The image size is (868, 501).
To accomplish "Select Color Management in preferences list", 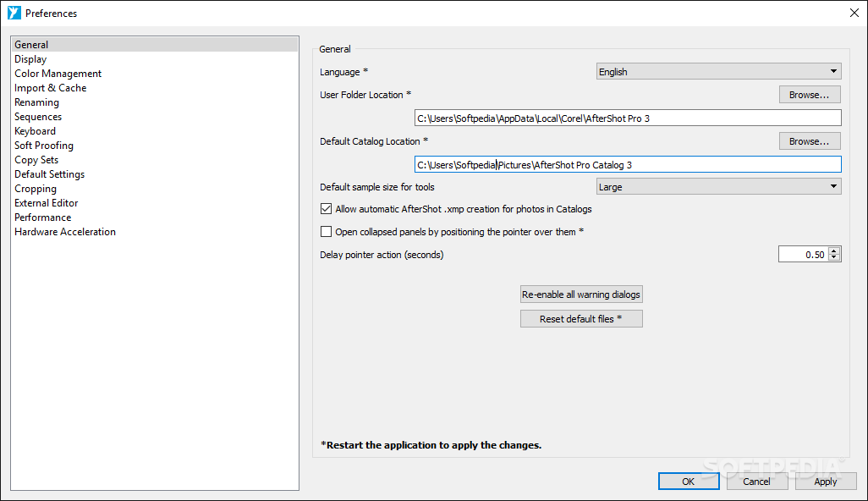I will (x=58, y=74).
